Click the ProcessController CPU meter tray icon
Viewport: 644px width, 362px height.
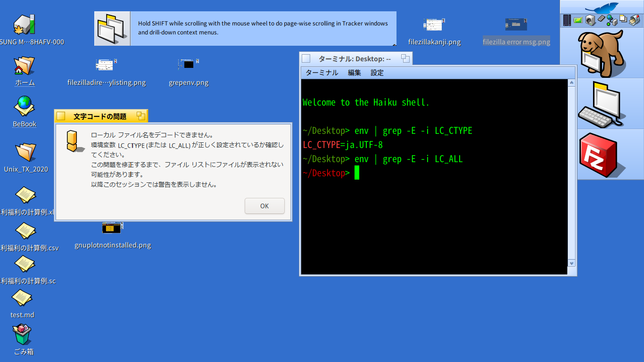[567, 20]
